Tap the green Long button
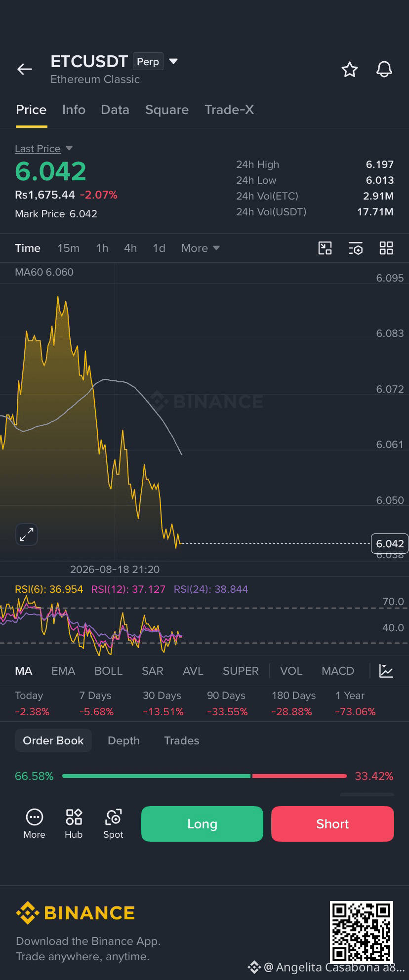409x980 pixels. (x=202, y=823)
